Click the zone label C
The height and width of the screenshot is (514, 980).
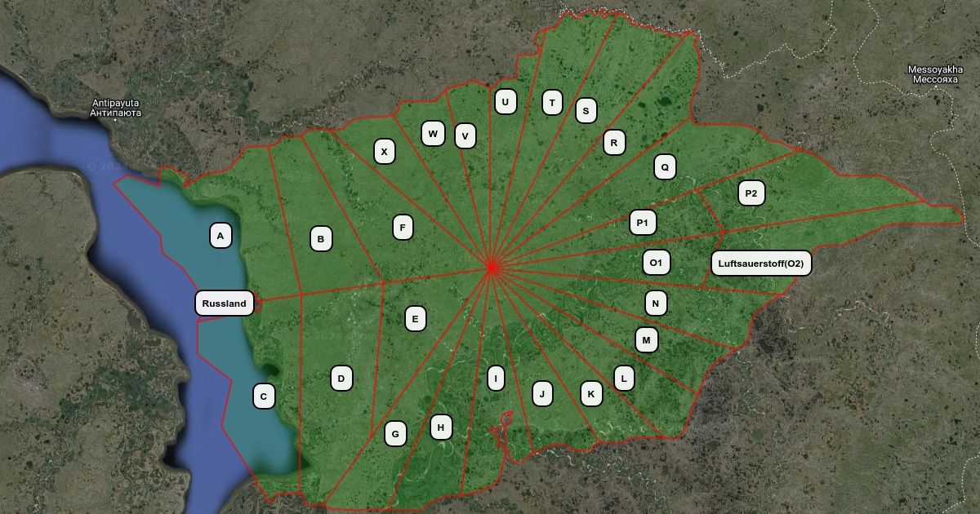pyautogui.click(x=264, y=397)
